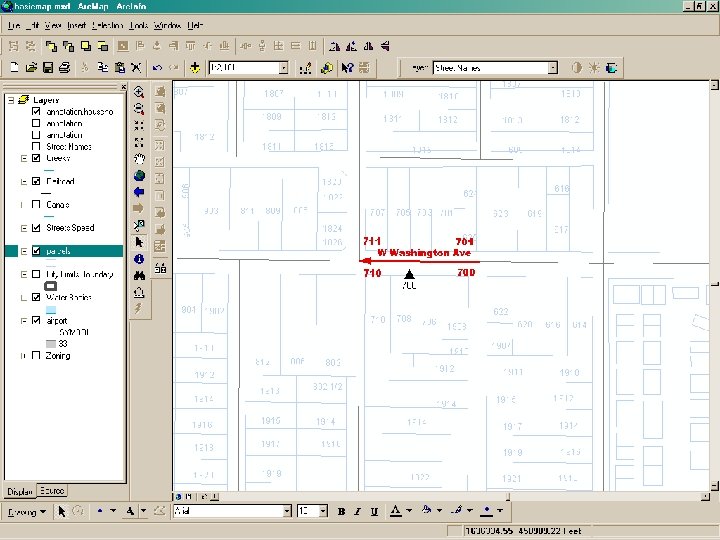The width and height of the screenshot is (720, 540).
Task: Open the Layer Street Names dropdown
Action: pyautogui.click(x=553, y=68)
